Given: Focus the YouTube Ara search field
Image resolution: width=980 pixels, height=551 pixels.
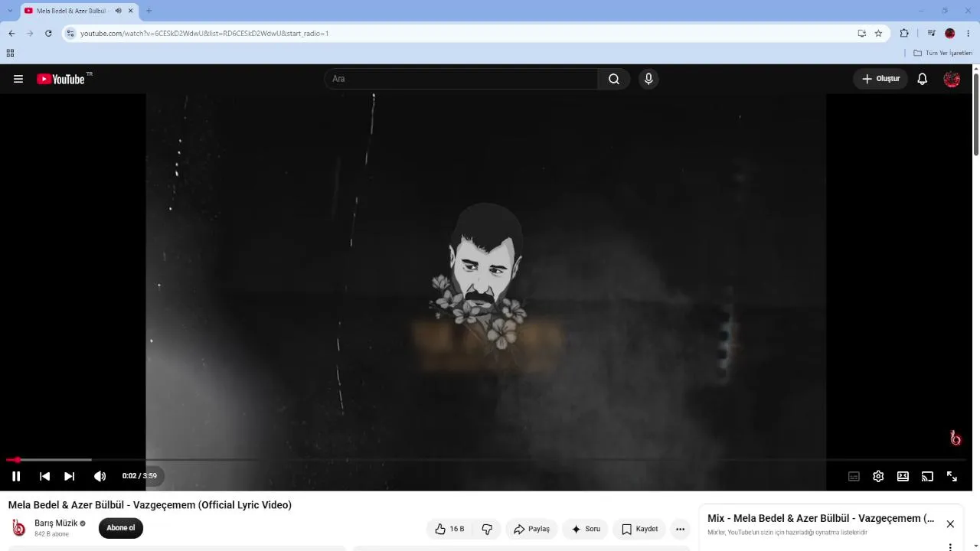Looking at the screenshot, I should point(461,79).
